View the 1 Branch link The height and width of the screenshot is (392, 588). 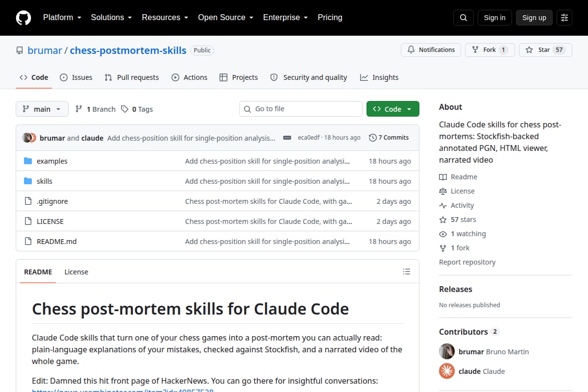click(96, 109)
